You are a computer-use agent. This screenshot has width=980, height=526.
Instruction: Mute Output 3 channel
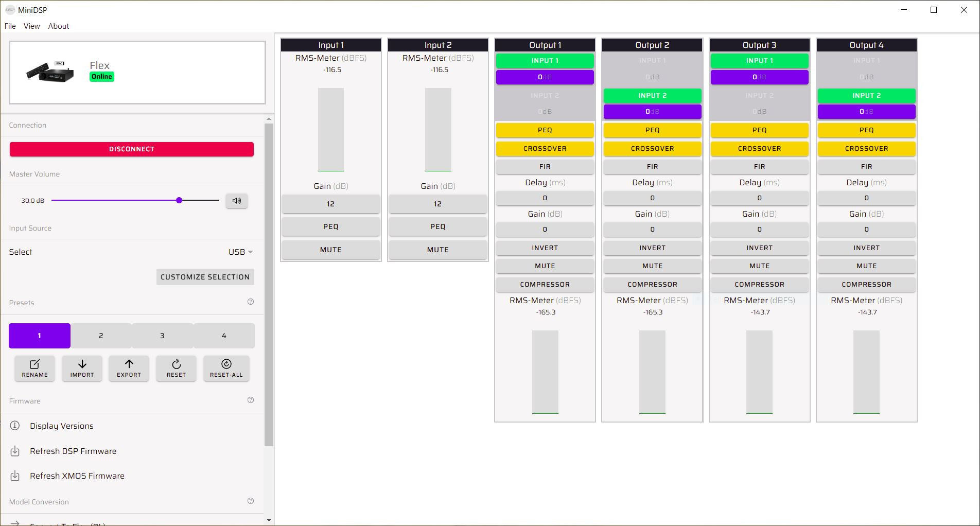coord(760,266)
